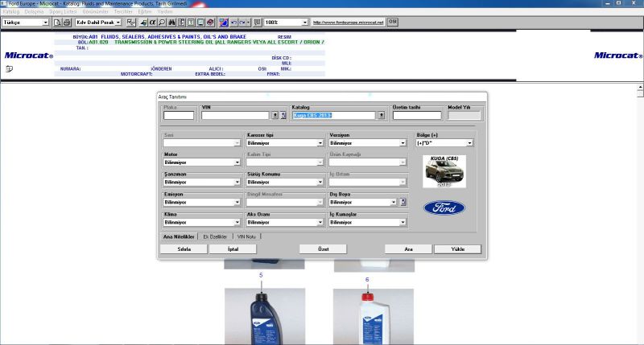Click product image number 6 white bottle
Image resolution: width=644 pixels, height=345 pixels.
[374, 316]
